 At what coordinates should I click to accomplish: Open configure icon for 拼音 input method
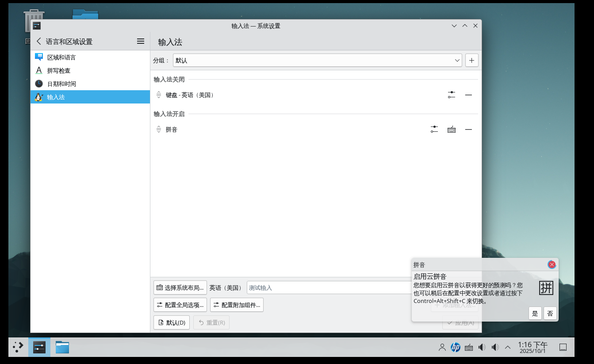tap(434, 129)
